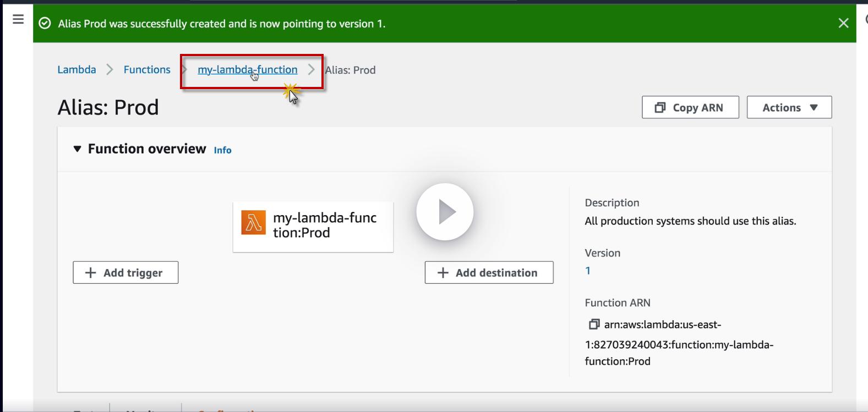
Task: Click the 'Description' label
Action: tap(612, 203)
